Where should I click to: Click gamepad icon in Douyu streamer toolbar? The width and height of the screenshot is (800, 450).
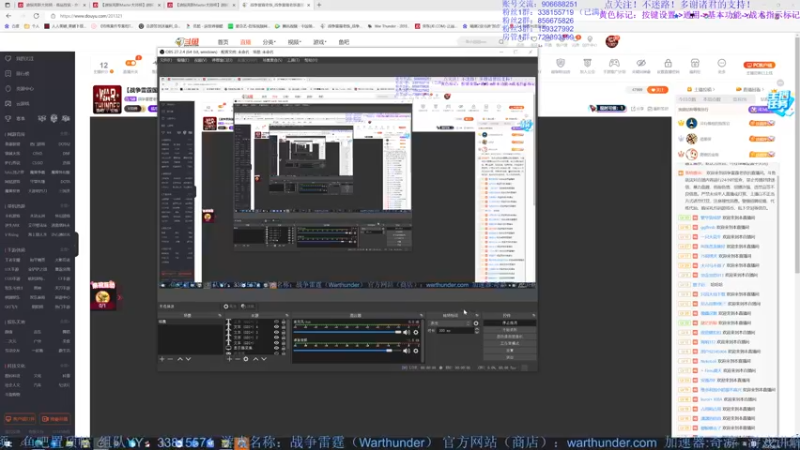pos(614,64)
